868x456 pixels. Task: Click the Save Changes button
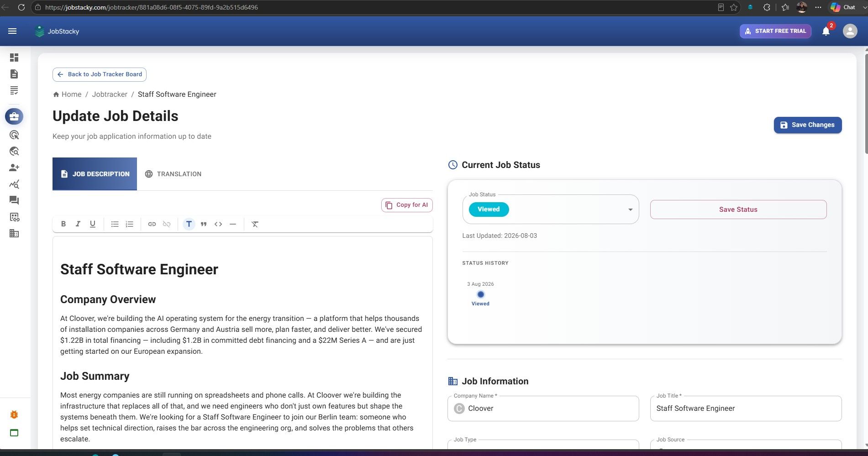[807, 125]
